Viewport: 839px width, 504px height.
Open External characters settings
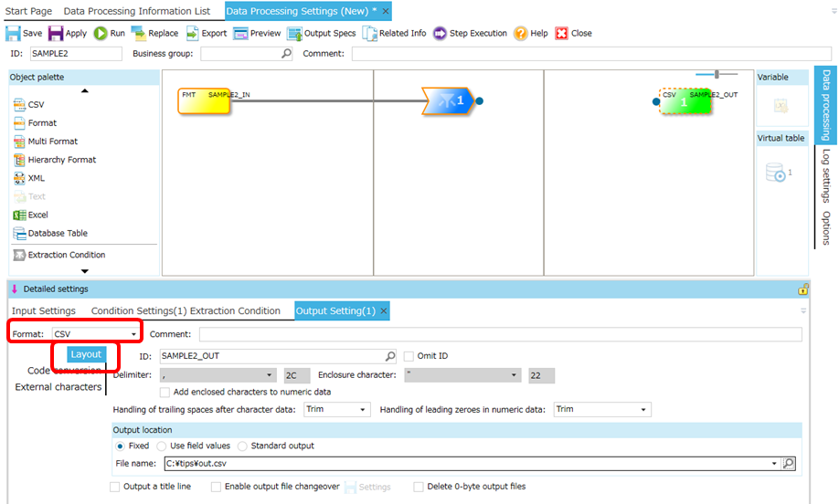(x=58, y=387)
